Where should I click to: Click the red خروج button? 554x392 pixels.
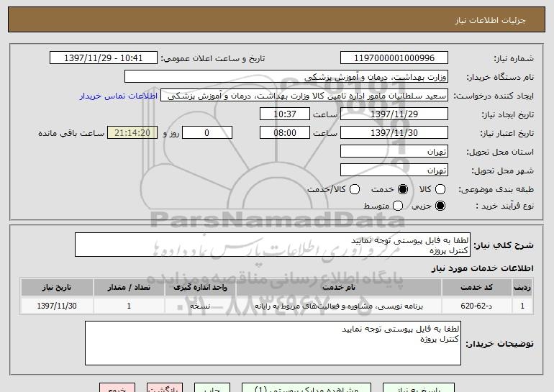coord(117,388)
